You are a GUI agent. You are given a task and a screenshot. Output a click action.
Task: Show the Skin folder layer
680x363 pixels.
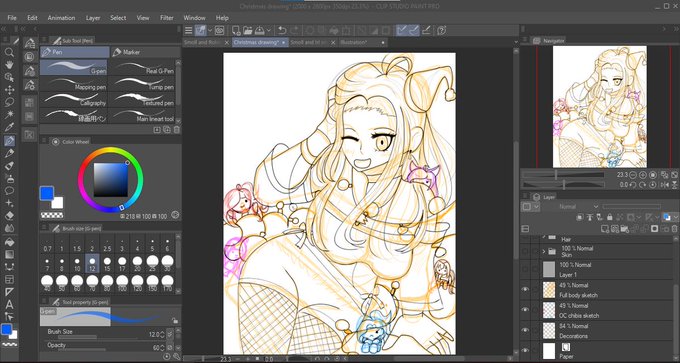[525, 251]
